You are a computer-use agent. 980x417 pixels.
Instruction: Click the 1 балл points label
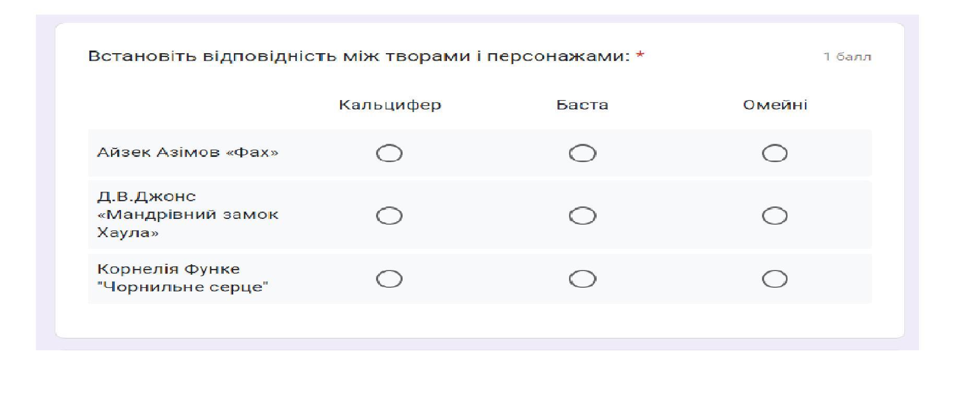coord(848,57)
